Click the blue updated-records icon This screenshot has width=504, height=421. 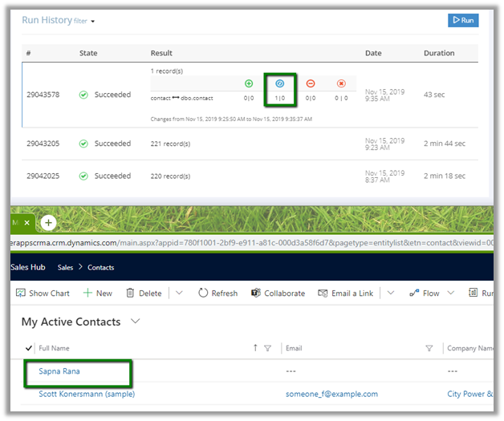click(x=280, y=83)
